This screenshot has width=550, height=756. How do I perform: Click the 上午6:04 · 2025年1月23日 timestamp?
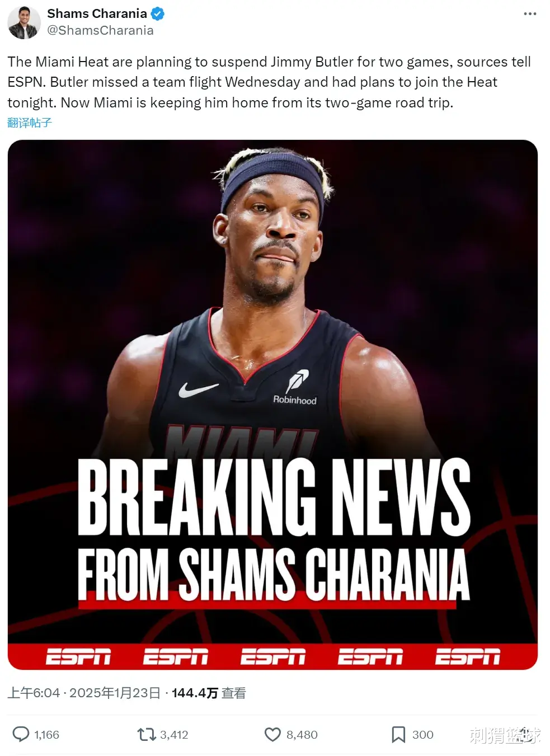[84, 693]
